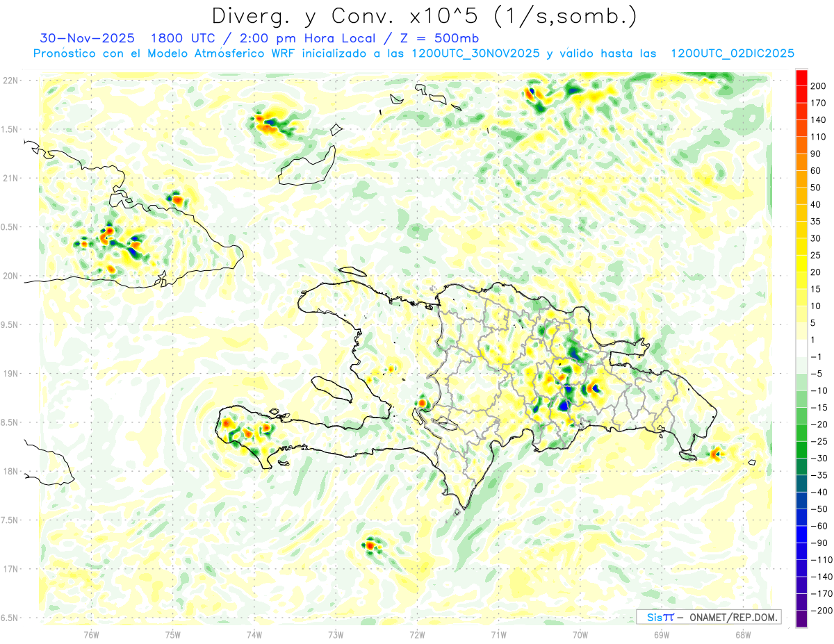
Task: Click the 17N latitude axis label
Action: click(11, 569)
